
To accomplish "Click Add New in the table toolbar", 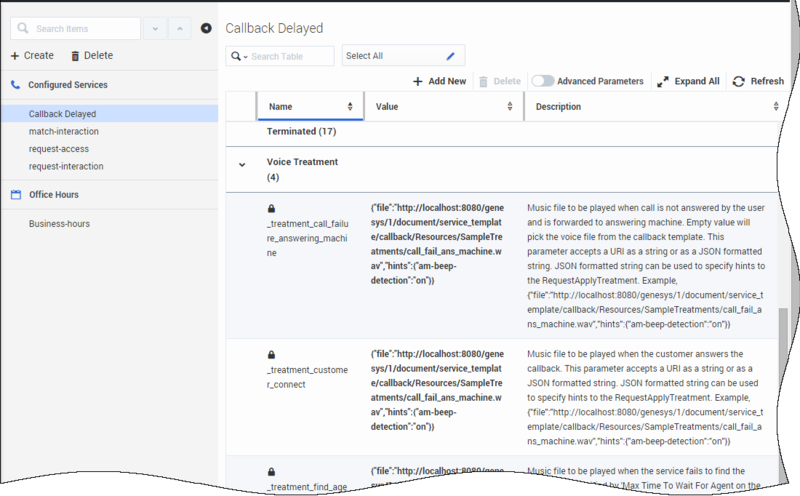I will coord(439,81).
